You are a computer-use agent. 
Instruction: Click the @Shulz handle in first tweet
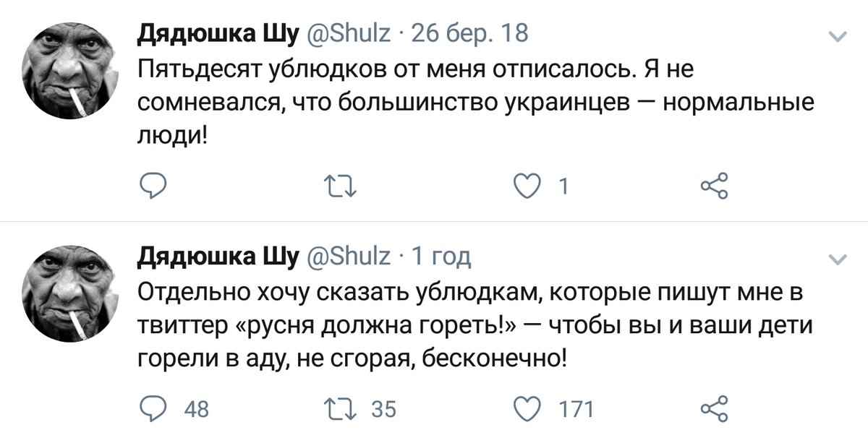pyautogui.click(x=350, y=33)
